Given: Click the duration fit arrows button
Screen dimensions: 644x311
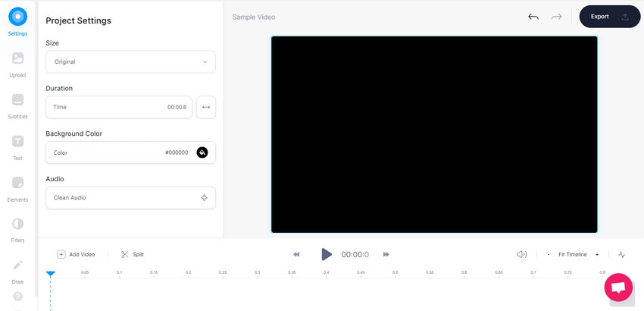Looking at the screenshot, I should (x=206, y=107).
